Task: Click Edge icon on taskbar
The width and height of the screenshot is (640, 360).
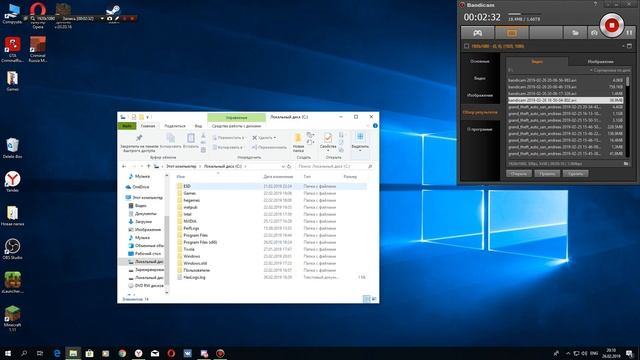Action: [57, 353]
